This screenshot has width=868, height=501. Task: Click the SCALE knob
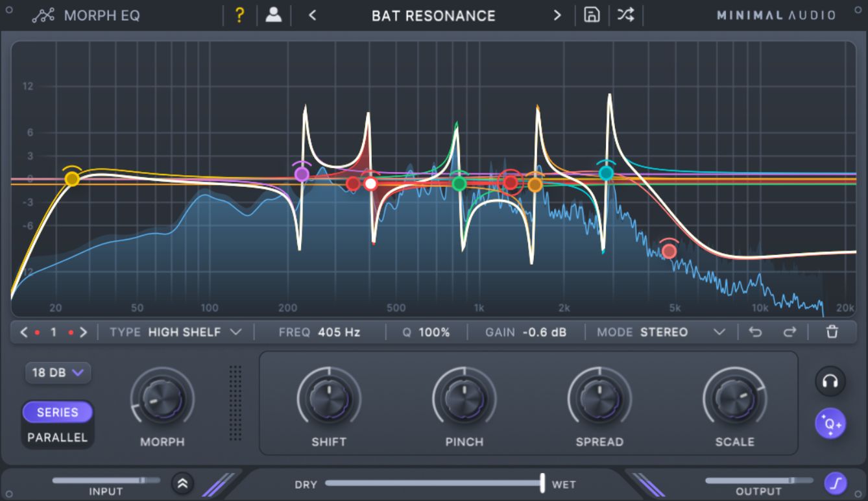click(735, 398)
